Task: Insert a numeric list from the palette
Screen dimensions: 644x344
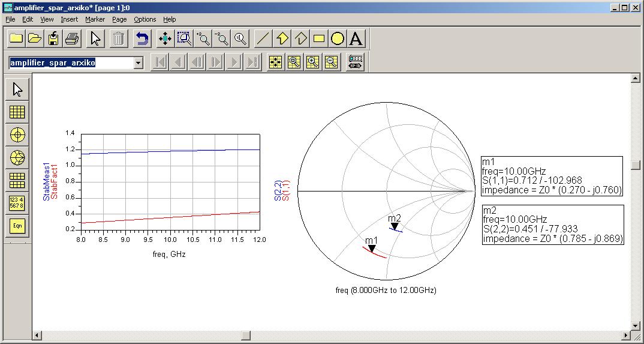Action: point(17,203)
